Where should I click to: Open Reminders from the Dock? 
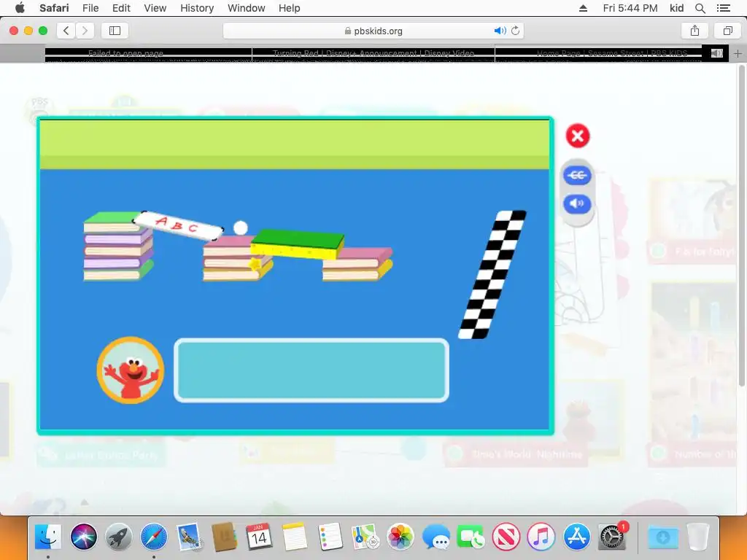coord(330,537)
